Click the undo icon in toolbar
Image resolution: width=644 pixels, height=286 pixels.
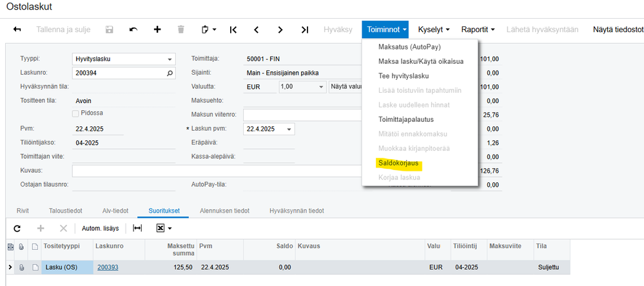(x=133, y=30)
